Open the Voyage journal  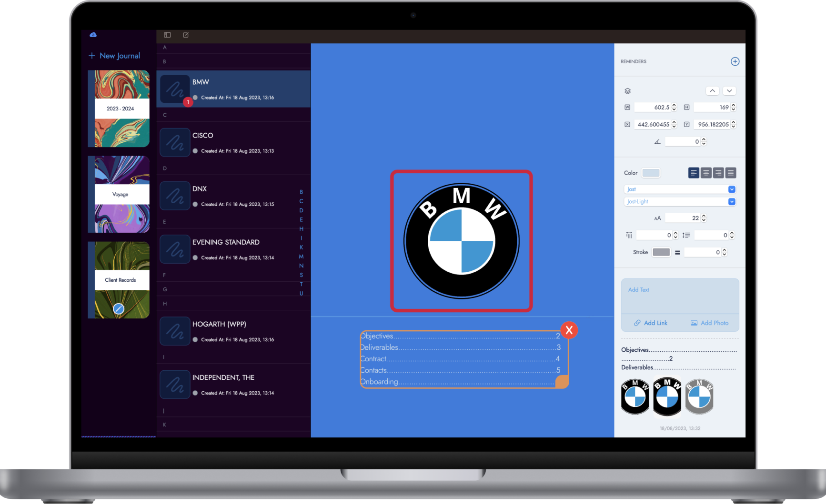click(119, 194)
